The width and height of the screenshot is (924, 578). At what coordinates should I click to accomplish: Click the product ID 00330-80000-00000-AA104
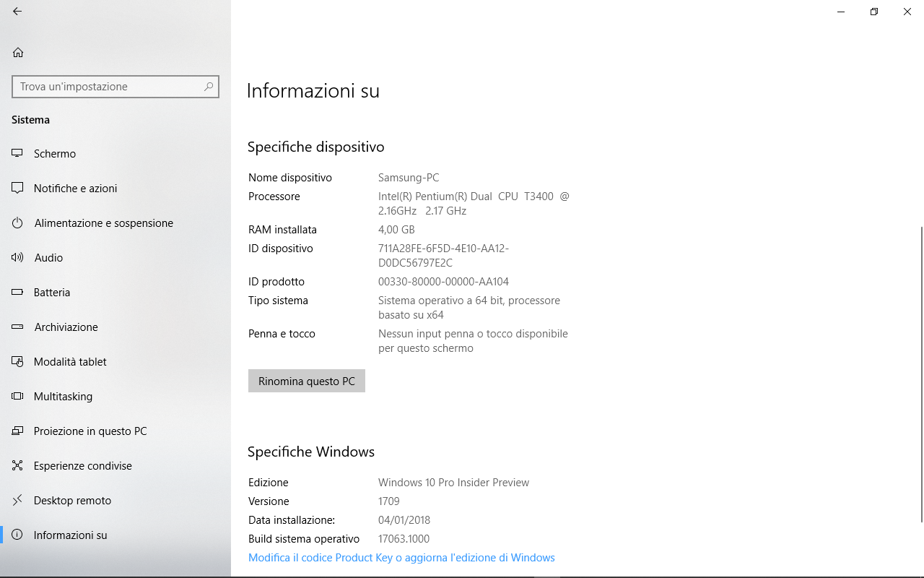443,282
